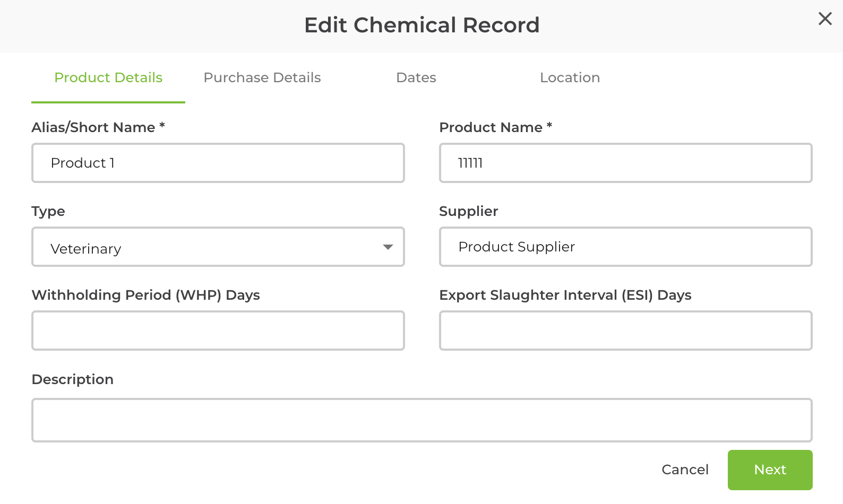Open the Dates tab
The image size is (843, 504).
coord(416,77)
